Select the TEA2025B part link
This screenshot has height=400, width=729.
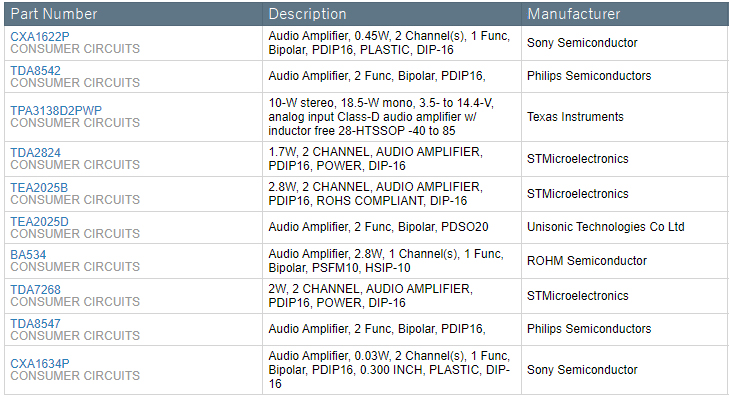tap(39, 187)
